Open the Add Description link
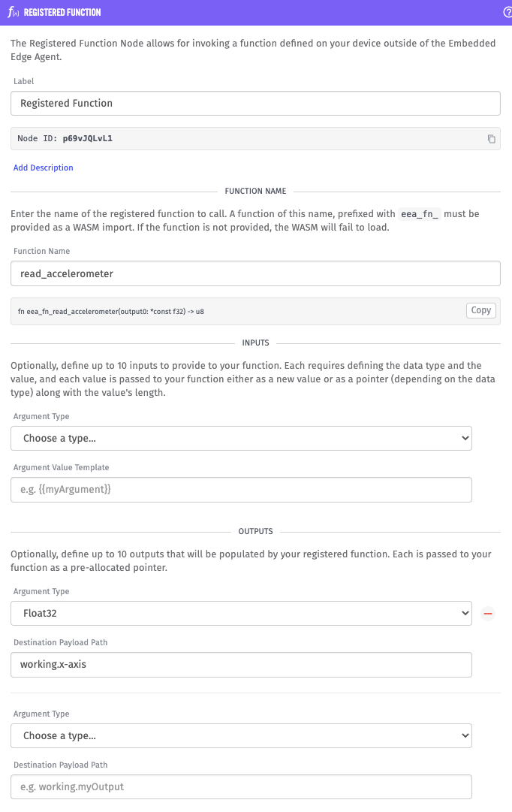Image resolution: width=512 pixels, height=812 pixels. 44,168
